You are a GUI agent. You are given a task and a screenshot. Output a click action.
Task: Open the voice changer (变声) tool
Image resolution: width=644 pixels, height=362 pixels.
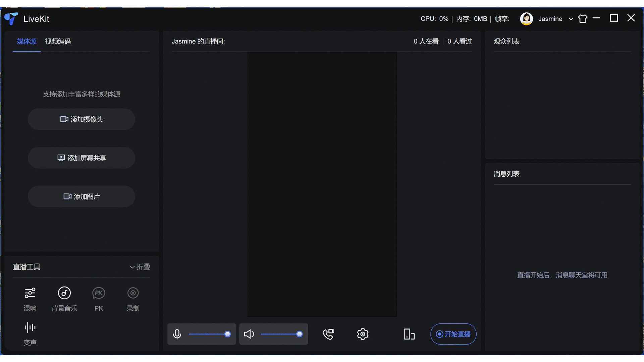30,327
